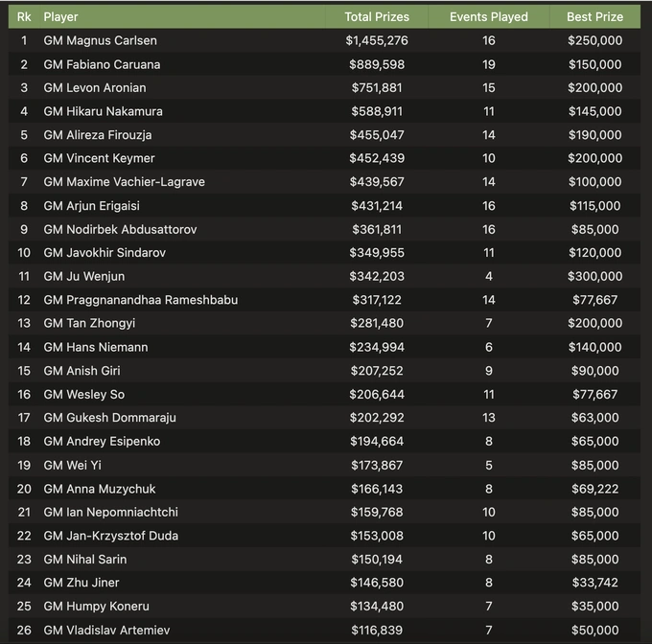Select GM Vladislav Artemiev entry
Viewport: 652px width, 644px height.
[103, 630]
